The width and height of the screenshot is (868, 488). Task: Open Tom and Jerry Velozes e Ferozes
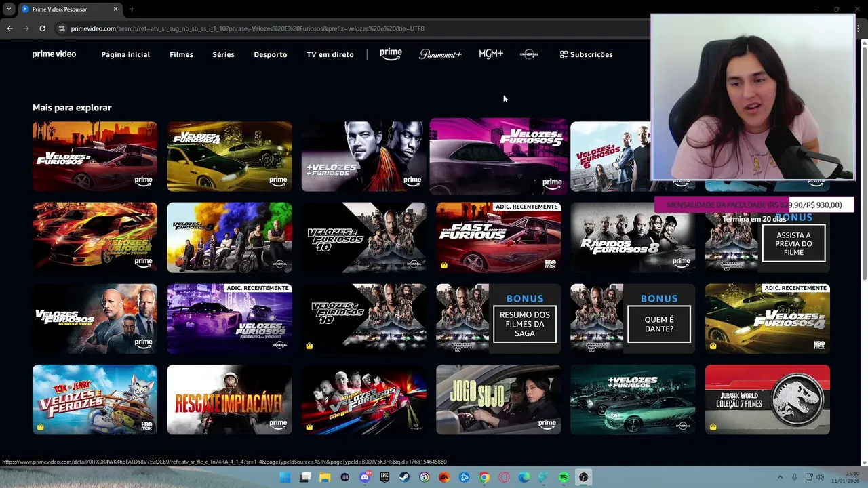pos(95,400)
